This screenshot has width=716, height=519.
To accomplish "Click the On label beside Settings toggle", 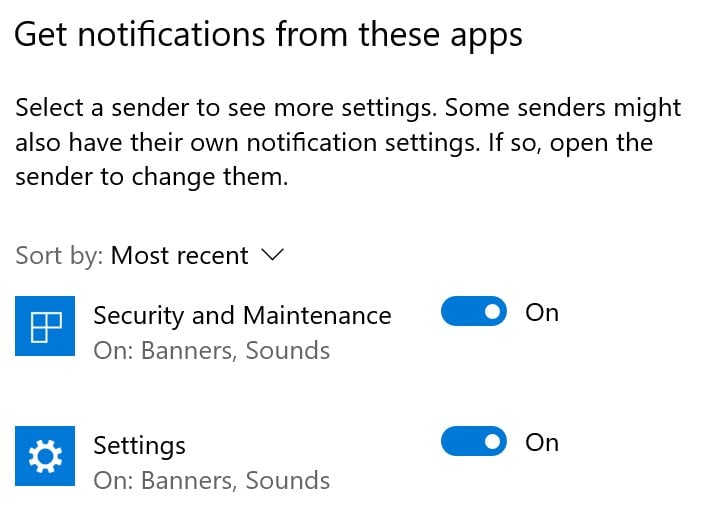I will point(542,442).
